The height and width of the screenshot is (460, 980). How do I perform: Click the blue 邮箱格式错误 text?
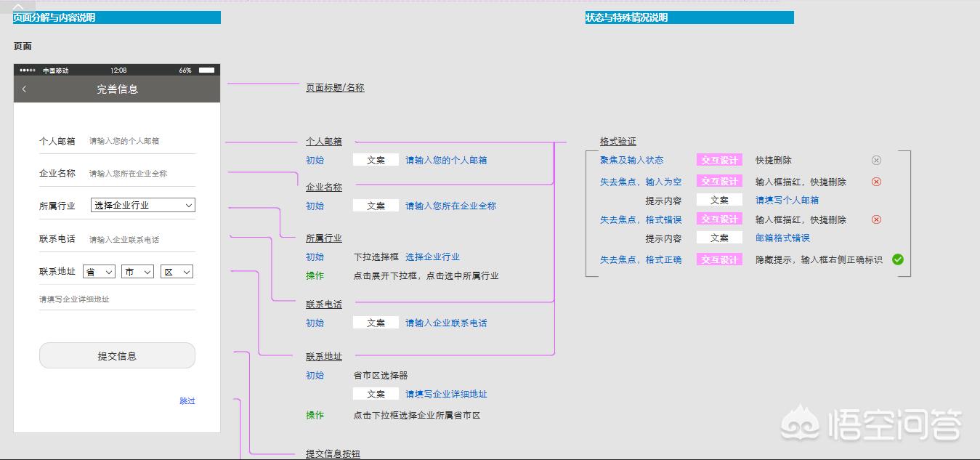coord(782,238)
